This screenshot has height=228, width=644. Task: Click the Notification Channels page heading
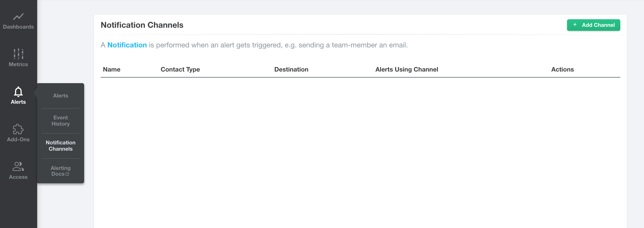coord(142,25)
